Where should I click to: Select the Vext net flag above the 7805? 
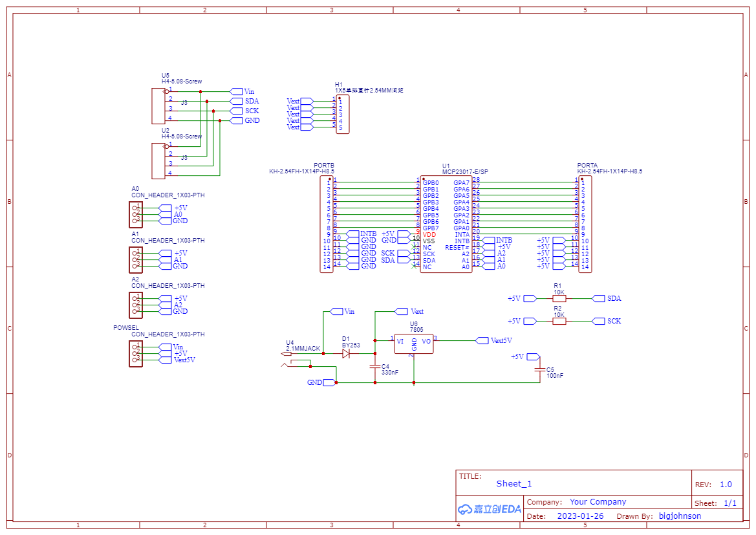(401, 312)
